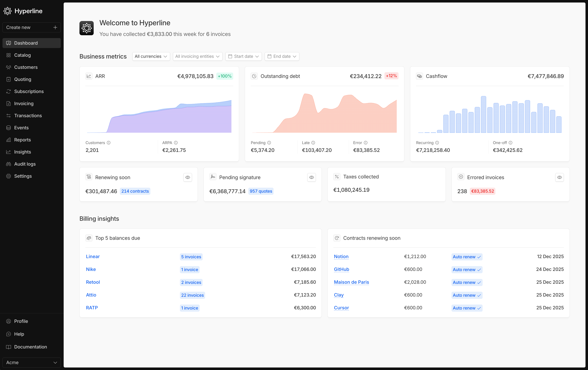Go to Subscriptions in the sidebar
This screenshot has height=370, width=588.
[29, 91]
